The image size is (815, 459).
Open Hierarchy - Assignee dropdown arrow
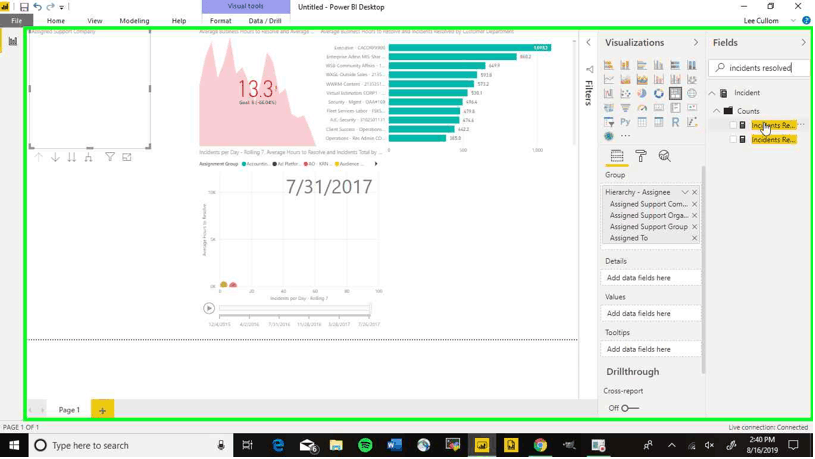685,192
